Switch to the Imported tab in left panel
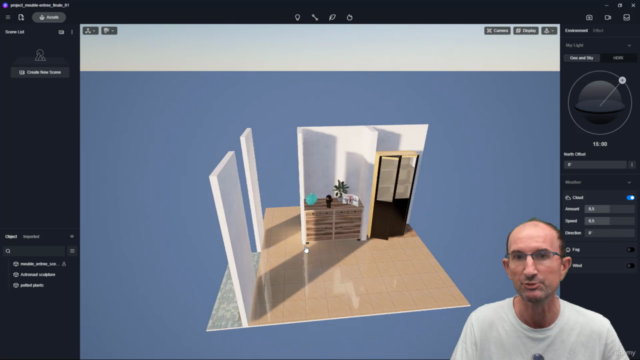 [x=31, y=237]
